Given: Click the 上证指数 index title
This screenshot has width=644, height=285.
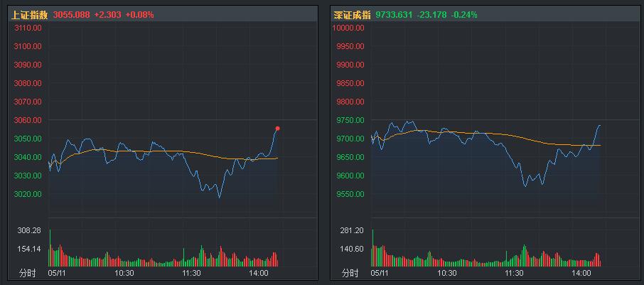Looking at the screenshot, I should click(x=28, y=15).
